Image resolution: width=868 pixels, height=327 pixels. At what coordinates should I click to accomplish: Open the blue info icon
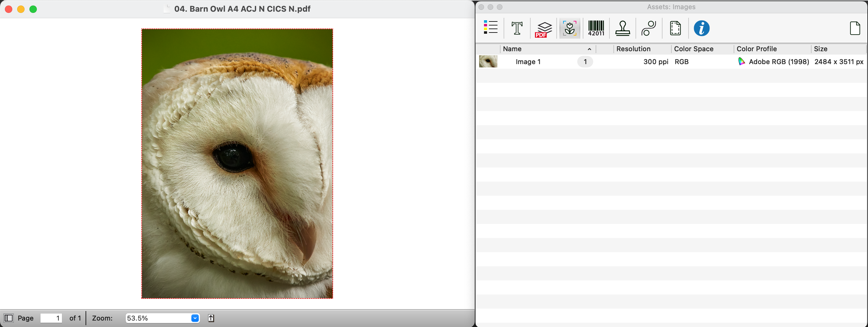pos(701,28)
